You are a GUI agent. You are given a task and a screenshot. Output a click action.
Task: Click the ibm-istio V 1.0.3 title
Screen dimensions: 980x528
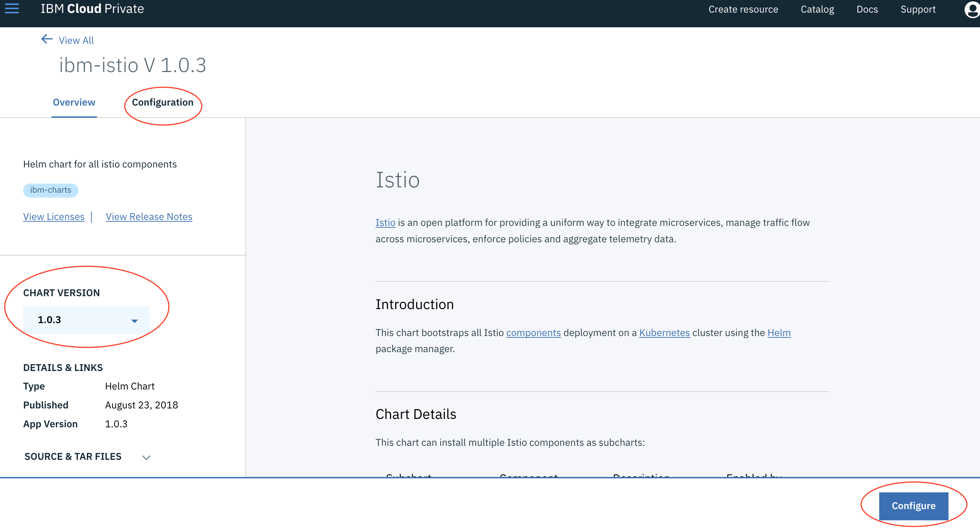132,65
